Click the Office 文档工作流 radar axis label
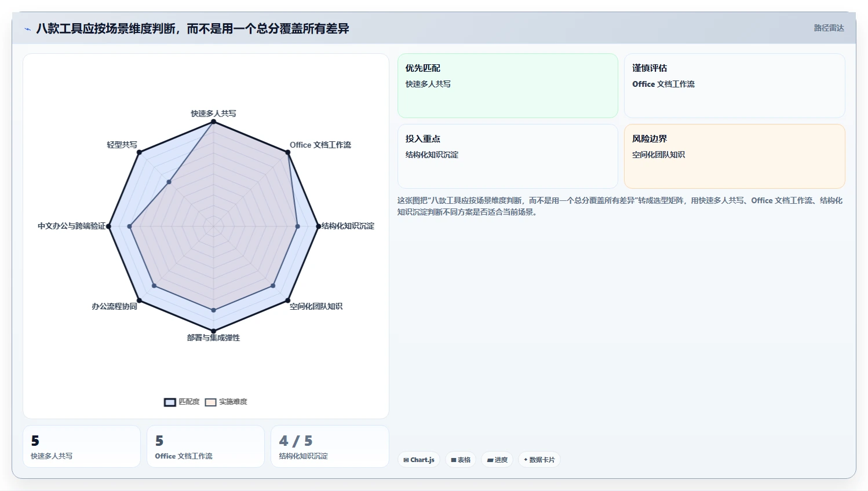868x491 pixels. pyautogui.click(x=320, y=145)
